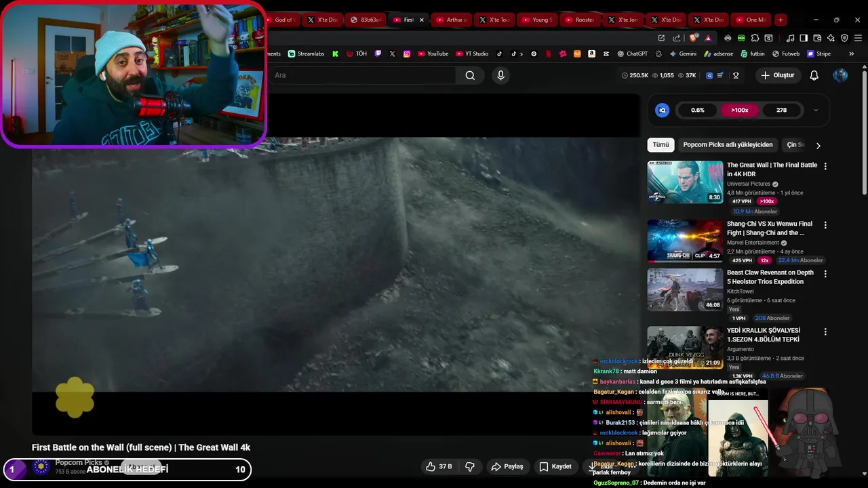This screenshot has height=488, width=868.
Task: Open the ChatGPT bookmark
Action: pos(632,54)
